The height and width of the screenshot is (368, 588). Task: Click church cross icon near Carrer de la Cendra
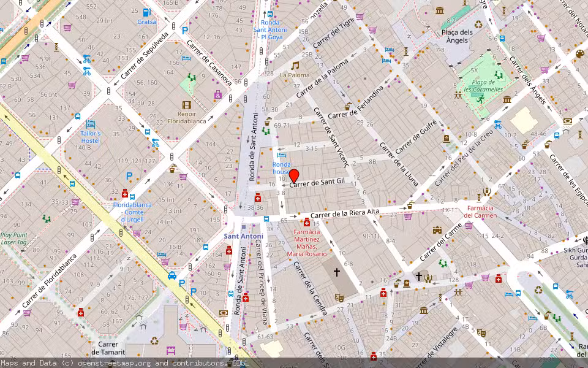coord(337,272)
